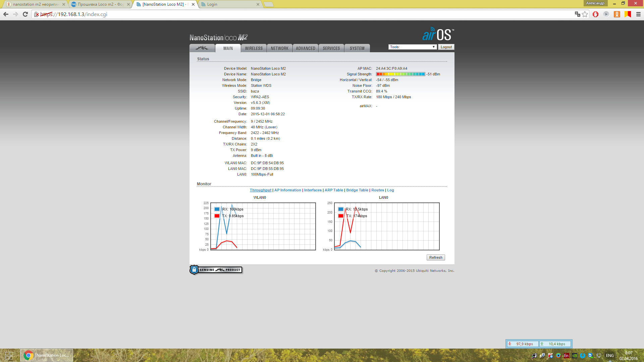Viewport: 644px width, 362px height.
Task: Open the Throughput monitor link
Action: point(261,190)
